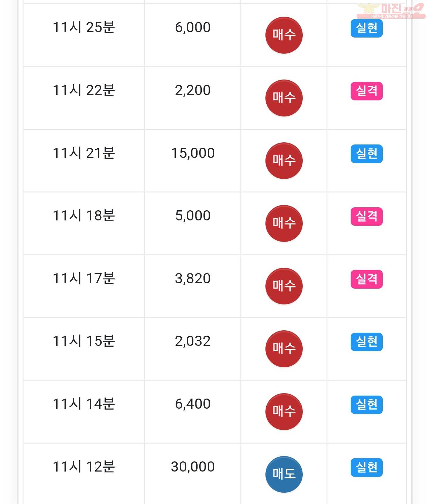This screenshot has height=504, width=429.
Task: Select the 실현 badge beside 6,400 row
Action: 366,405
